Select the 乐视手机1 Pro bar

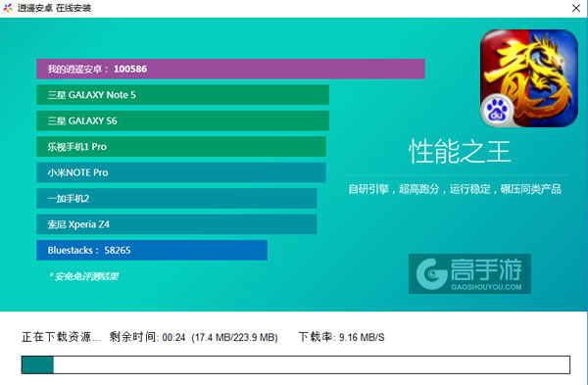pos(181,147)
